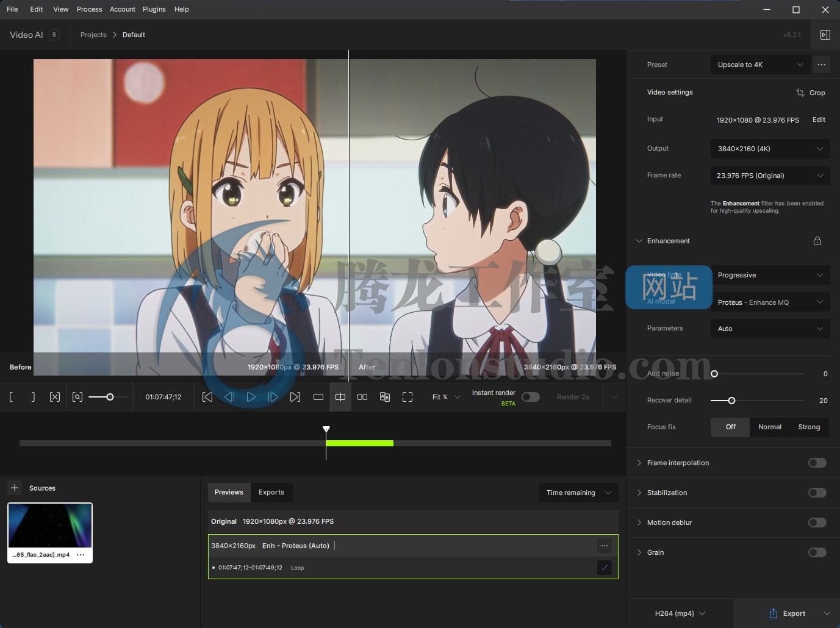The image size is (840, 628).
Task: Open the H264 (mp4) format dropdown
Action: 680,613
